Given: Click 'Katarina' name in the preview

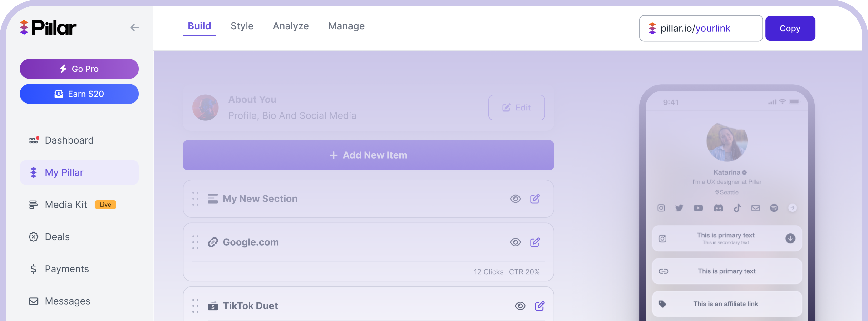Looking at the screenshot, I should tap(726, 172).
